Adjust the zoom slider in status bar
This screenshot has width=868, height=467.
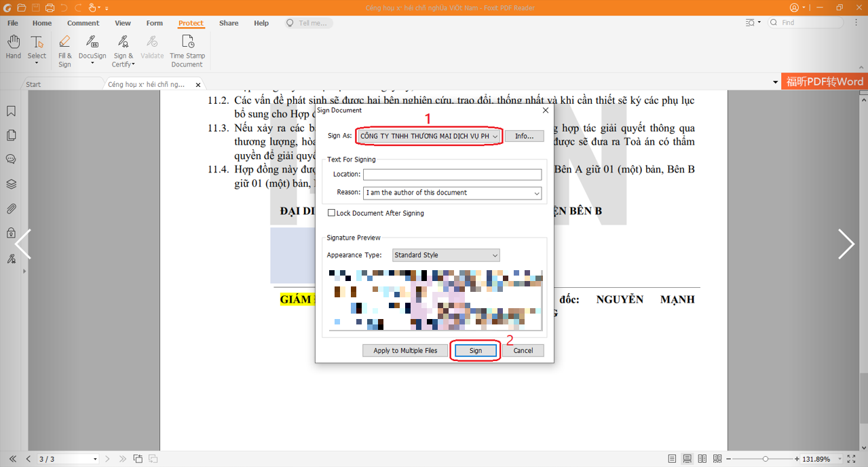(766, 460)
